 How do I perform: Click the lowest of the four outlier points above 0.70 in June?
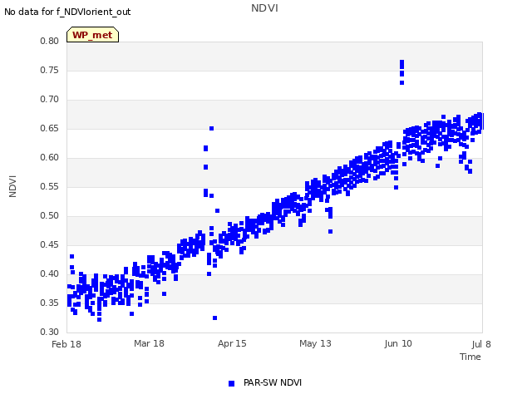(402, 82)
